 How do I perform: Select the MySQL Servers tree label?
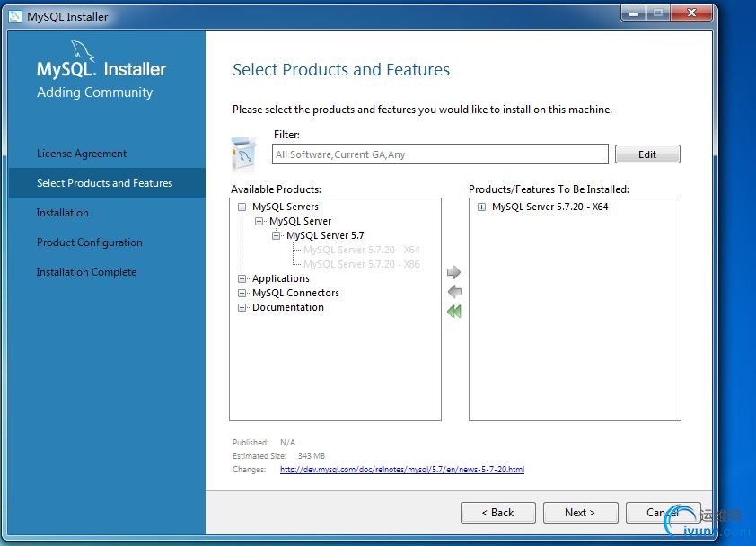click(286, 207)
